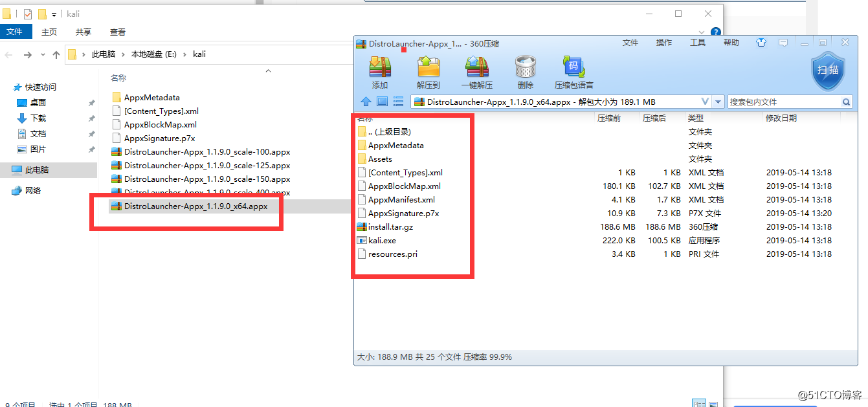Select resources.pri in the archive list
Viewport: 868px width, 407px height.
[x=387, y=254]
